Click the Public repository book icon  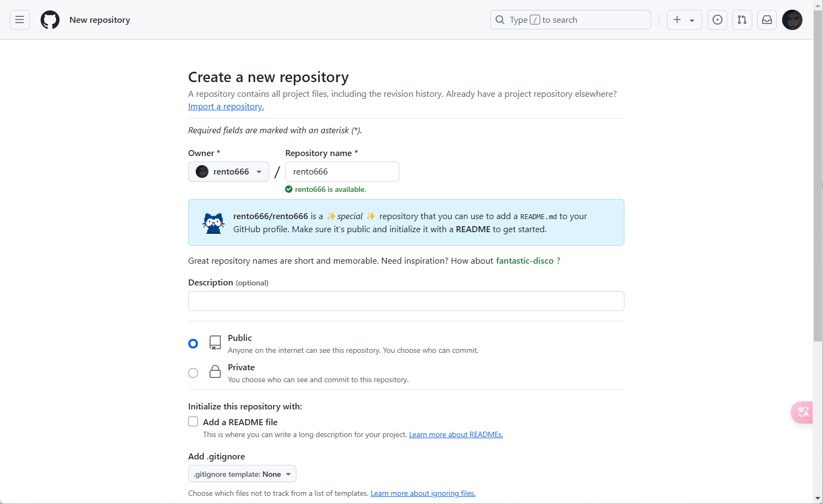pyautogui.click(x=215, y=343)
